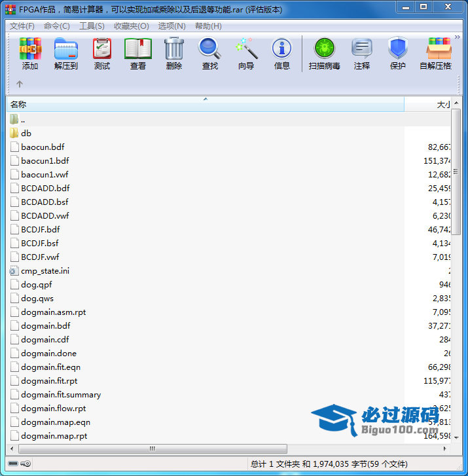The image size is (468, 476).
Task: Select file baocun1.bdf
Action: click(45, 160)
